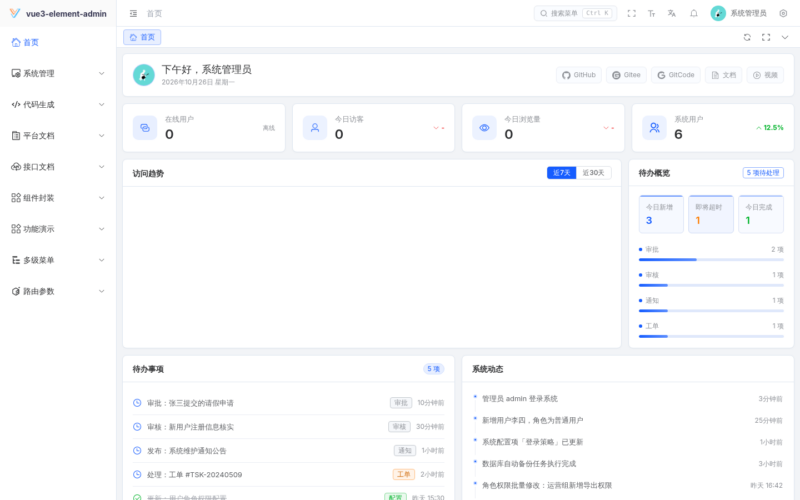The width and height of the screenshot is (800, 500).
Task: Select the 近7天 trend range option
Action: coord(561,173)
